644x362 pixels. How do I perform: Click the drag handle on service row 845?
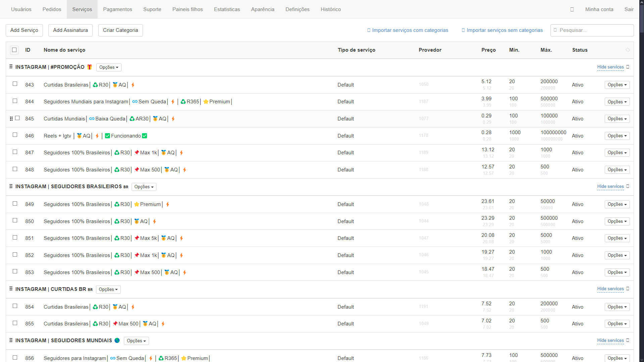tap(11, 119)
